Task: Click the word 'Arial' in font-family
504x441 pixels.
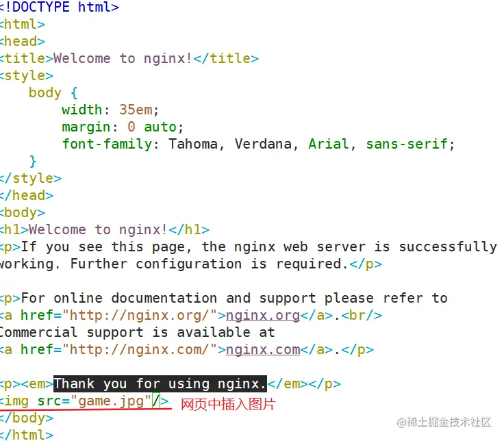Action: 329,144
